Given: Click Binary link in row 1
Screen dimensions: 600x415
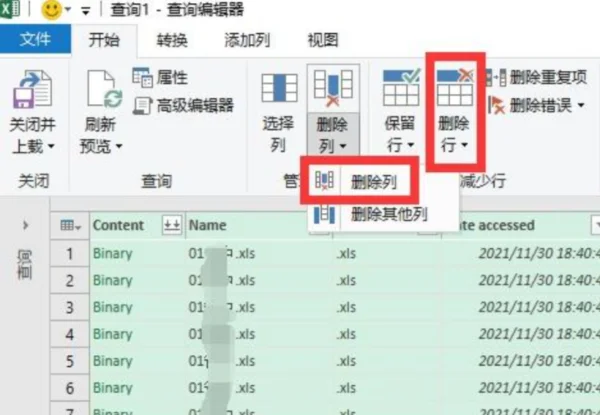Looking at the screenshot, I should pos(112,254).
